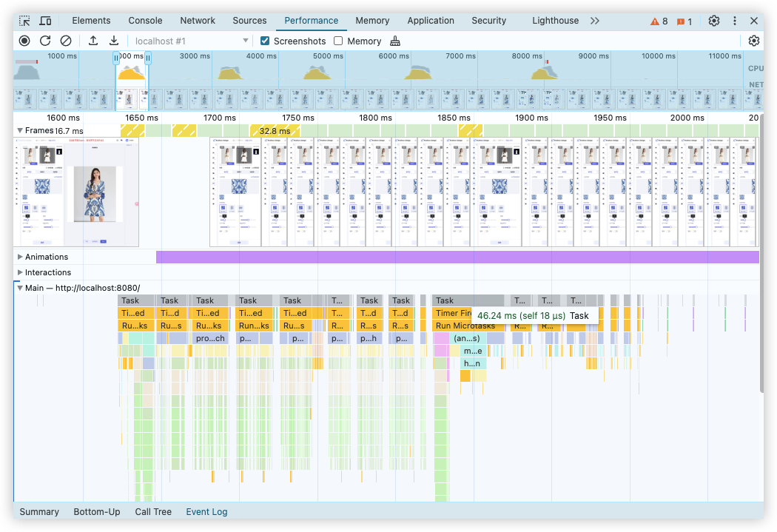Open the Security tab
This screenshot has height=532, width=777.
tap(488, 21)
